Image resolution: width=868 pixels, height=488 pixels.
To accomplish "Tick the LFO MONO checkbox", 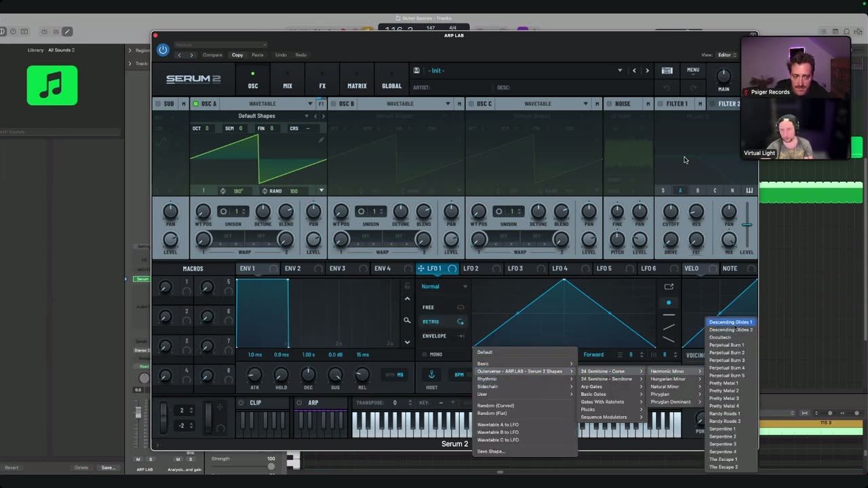I will [425, 354].
